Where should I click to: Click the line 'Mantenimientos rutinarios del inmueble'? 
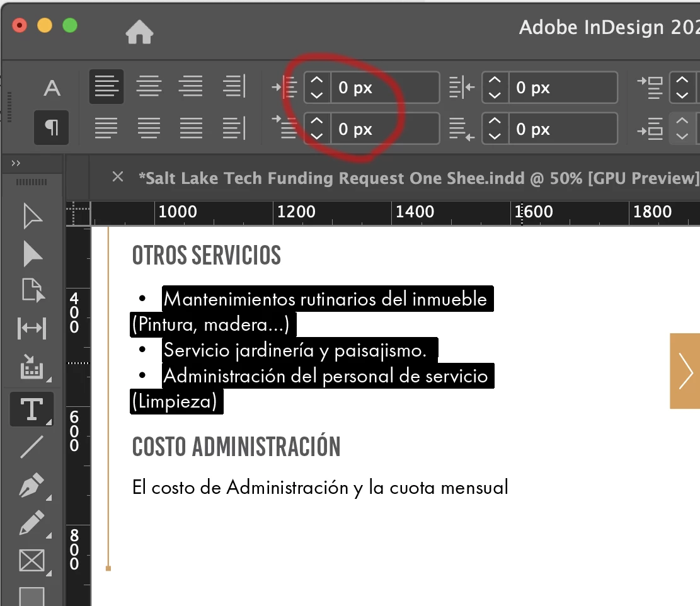[x=325, y=299]
